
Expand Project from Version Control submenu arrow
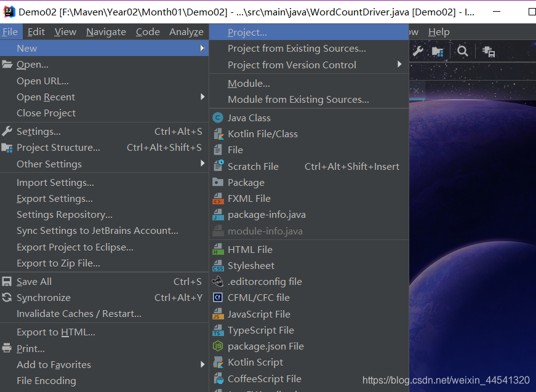click(x=399, y=64)
